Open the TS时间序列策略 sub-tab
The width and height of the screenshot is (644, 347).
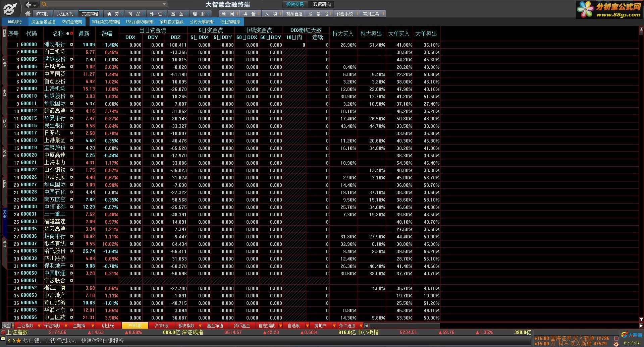tap(140, 22)
